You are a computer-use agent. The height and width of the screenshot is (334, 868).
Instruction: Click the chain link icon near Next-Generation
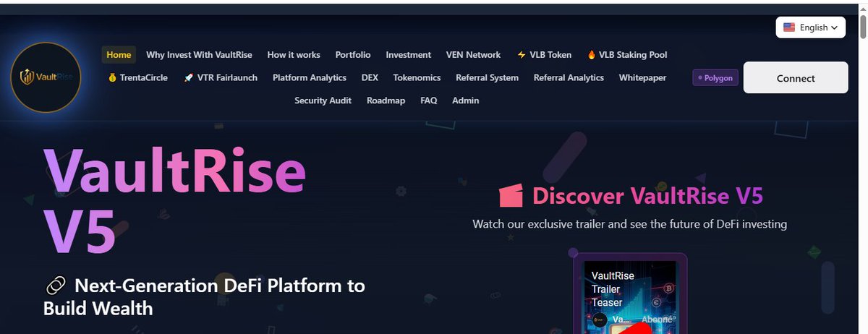click(56, 286)
